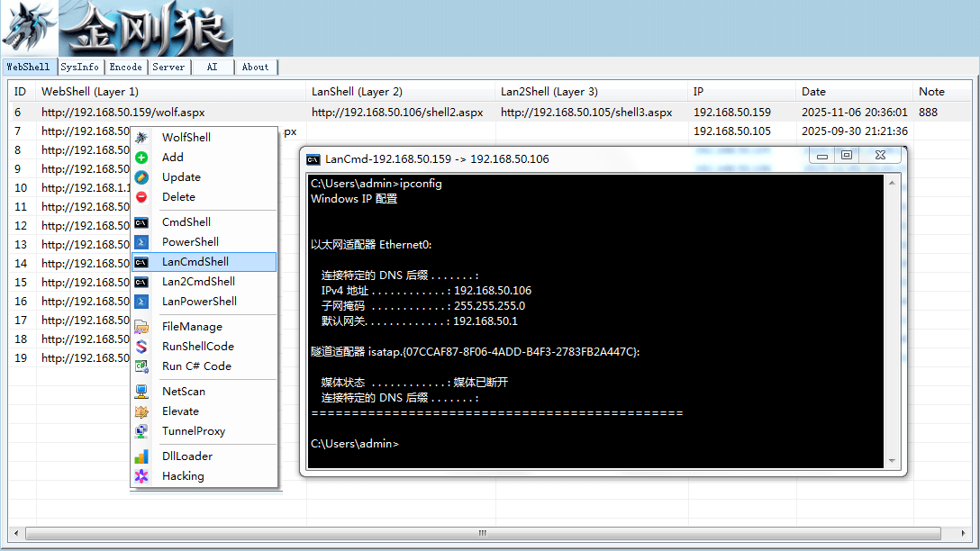Viewport: 980px width, 551px height.
Task: Click the WolfShell wolf icon in context menu
Action: 141,138
